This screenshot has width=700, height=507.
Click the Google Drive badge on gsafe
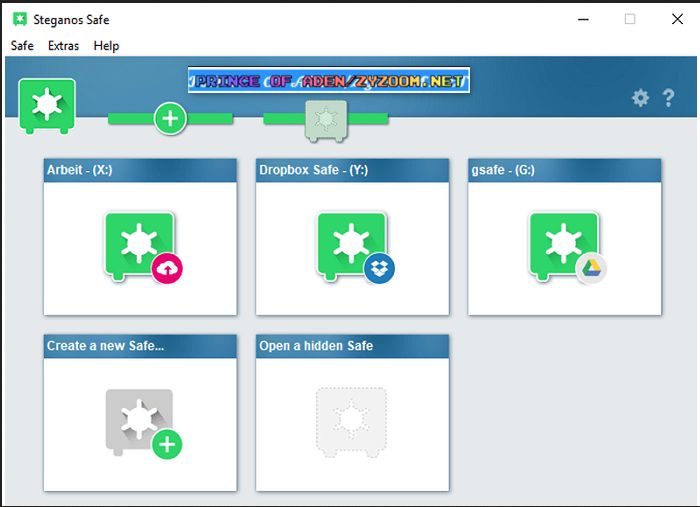[592, 269]
